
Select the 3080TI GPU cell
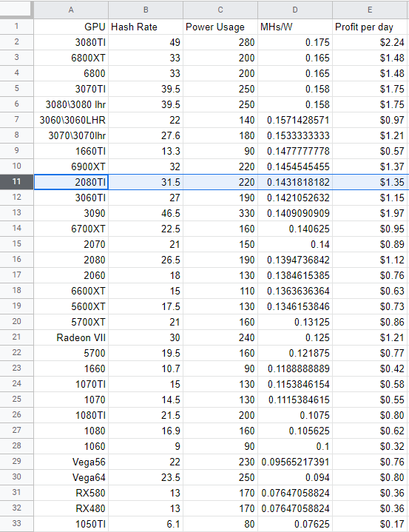pyautogui.click(x=71, y=42)
